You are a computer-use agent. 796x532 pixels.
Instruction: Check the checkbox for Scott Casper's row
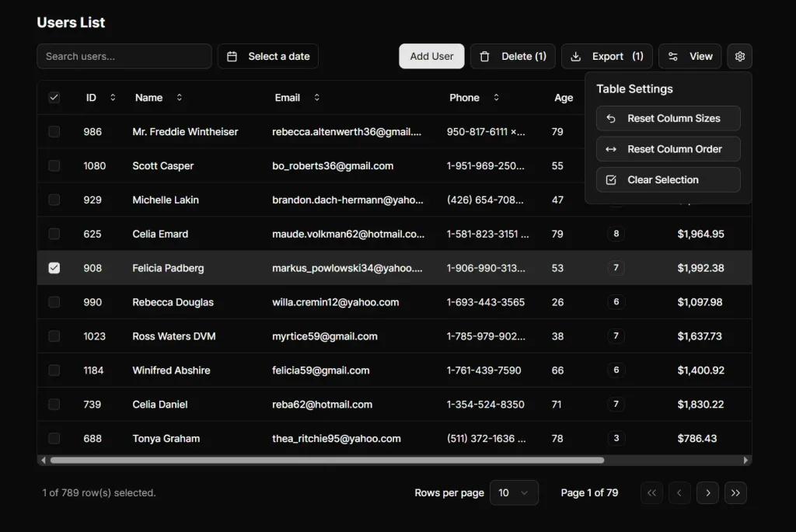pos(54,165)
